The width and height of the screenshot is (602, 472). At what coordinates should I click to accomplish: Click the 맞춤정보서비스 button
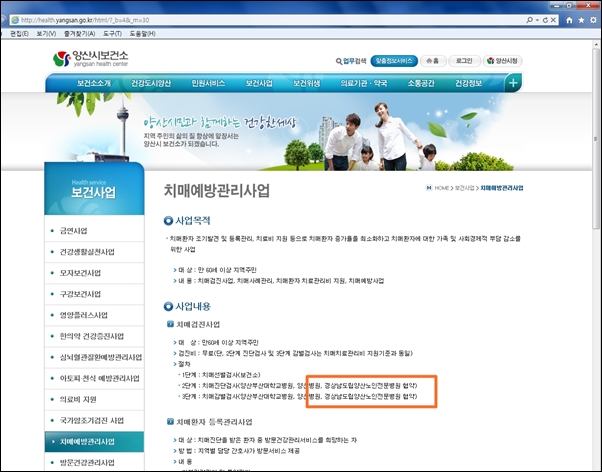[394, 61]
